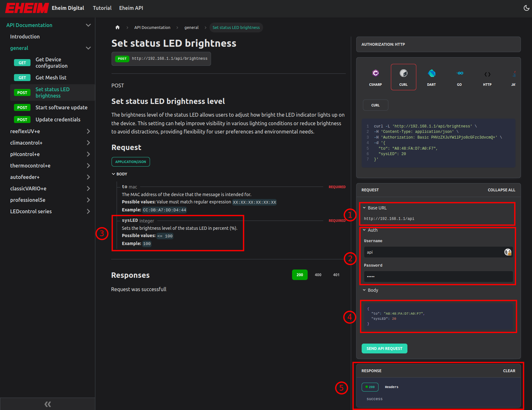Expand AUTHORIZATION: HTTP panel

click(439, 44)
